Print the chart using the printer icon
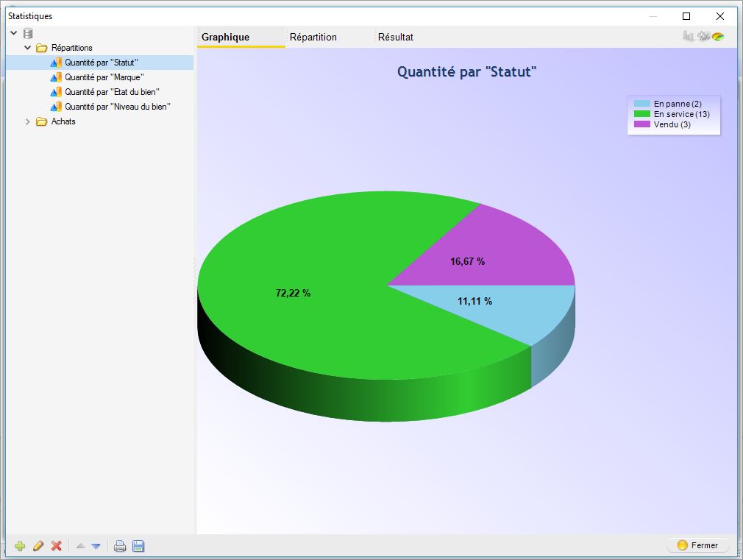Image resolution: width=743 pixels, height=560 pixels. tap(120, 546)
